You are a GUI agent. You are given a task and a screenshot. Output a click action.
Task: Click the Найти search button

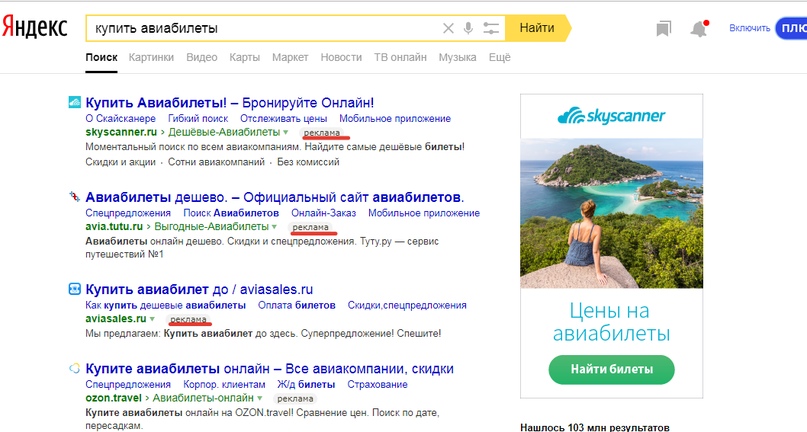537,28
